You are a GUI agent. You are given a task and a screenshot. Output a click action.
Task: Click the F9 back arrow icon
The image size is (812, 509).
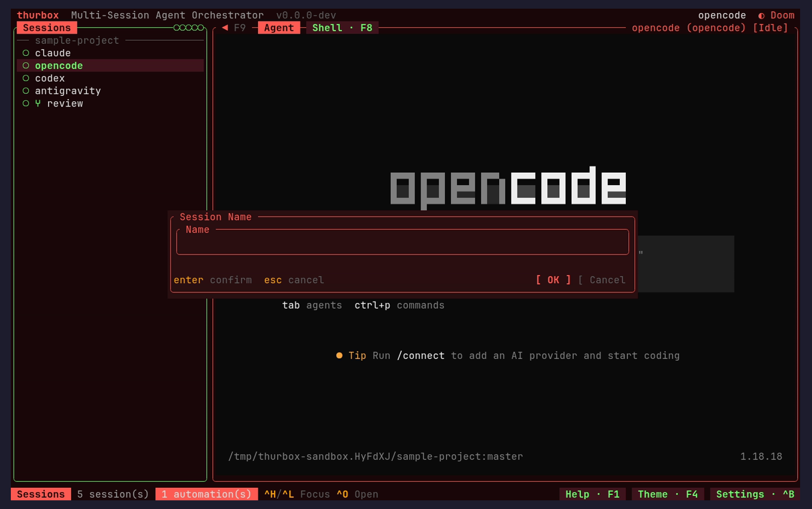(225, 28)
